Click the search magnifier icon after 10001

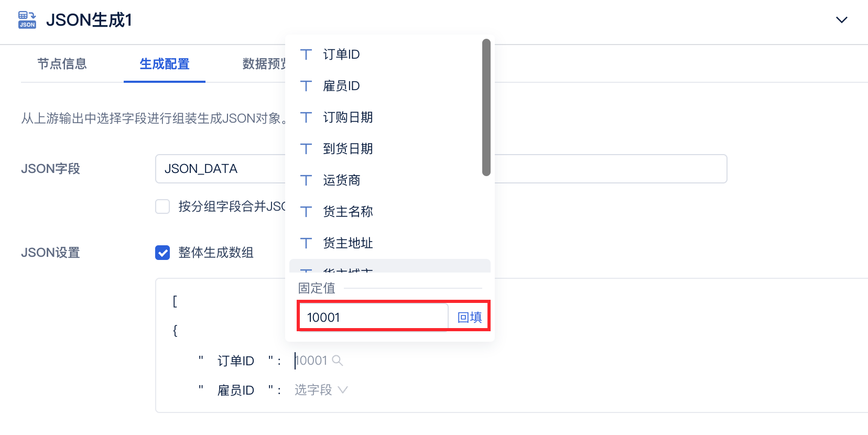(338, 361)
